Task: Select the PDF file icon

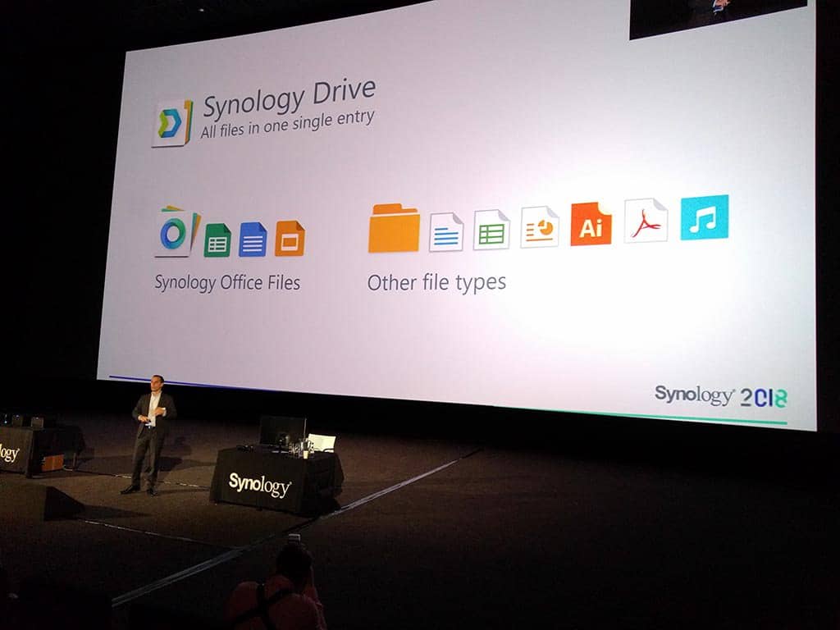Action: click(x=646, y=221)
